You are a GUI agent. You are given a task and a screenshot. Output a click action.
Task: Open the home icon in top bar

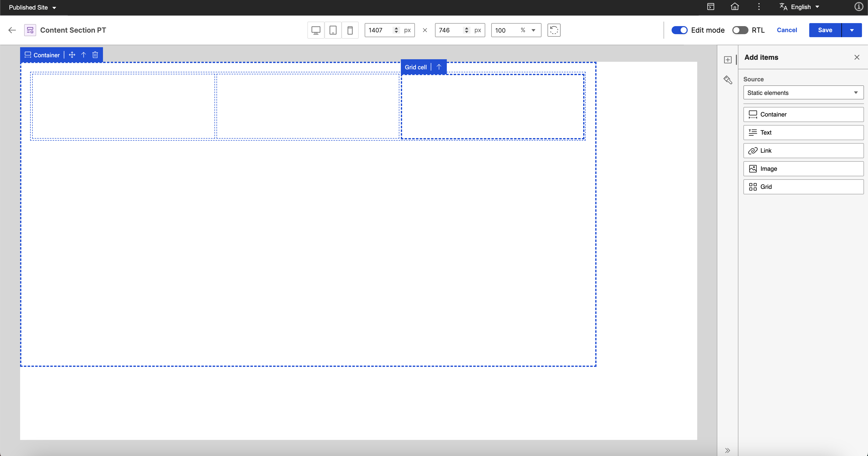coord(735,7)
